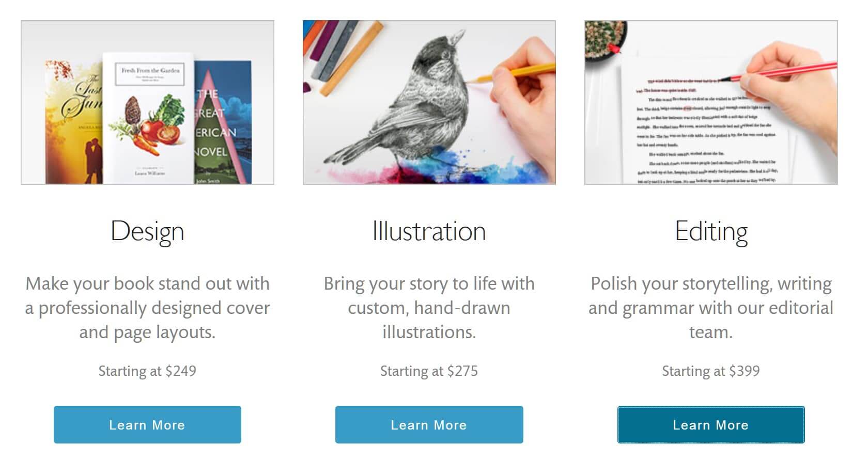
Task: Click the 'Starting at $249' price text
Action: coord(147,371)
